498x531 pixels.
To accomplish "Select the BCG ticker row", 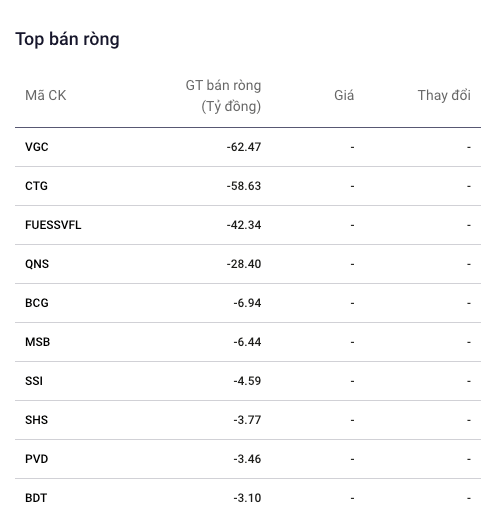I will (248, 303).
